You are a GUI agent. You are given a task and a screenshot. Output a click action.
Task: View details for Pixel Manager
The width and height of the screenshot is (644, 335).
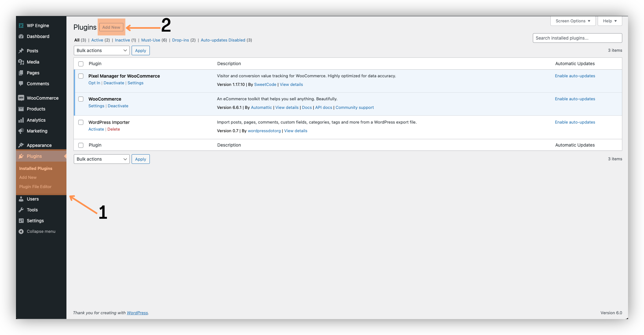291,84
